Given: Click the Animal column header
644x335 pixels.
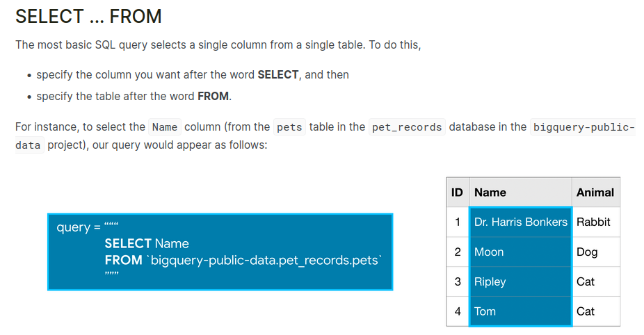Looking at the screenshot, I should click(x=595, y=192).
